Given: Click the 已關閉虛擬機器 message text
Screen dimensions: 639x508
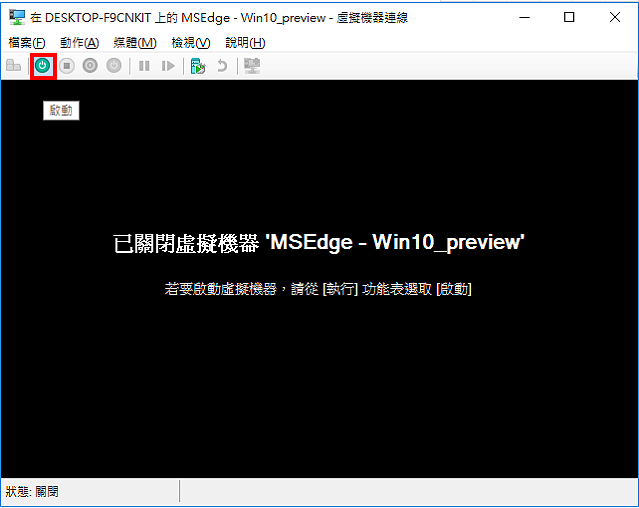Looking at the screenshot, I should click(x=319, y=243).
